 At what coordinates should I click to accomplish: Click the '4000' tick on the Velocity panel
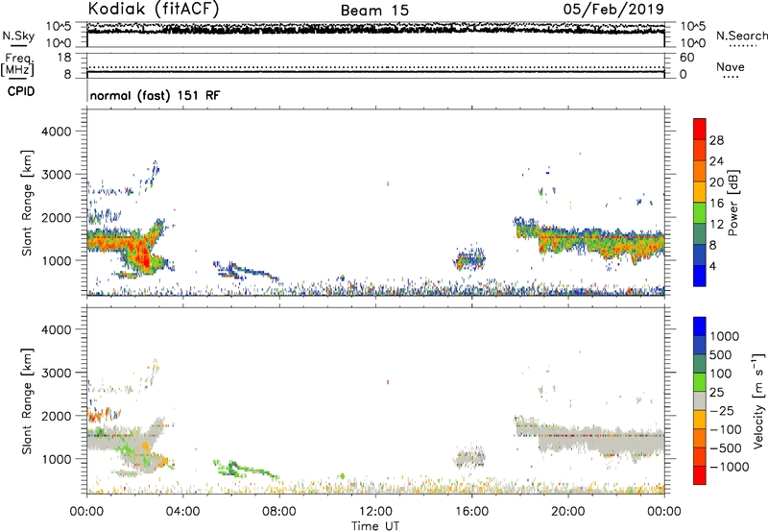point(56,329)
